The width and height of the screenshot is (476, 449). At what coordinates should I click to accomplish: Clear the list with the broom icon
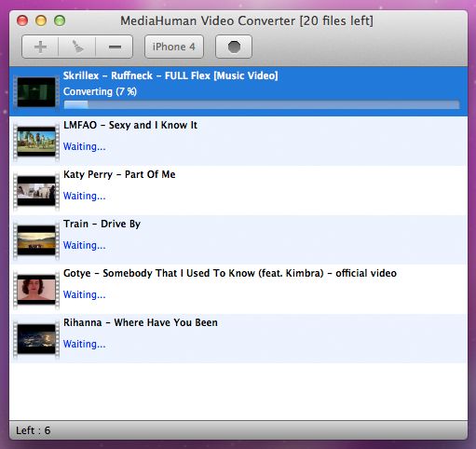pyautogui.click(x=77, y=47)
